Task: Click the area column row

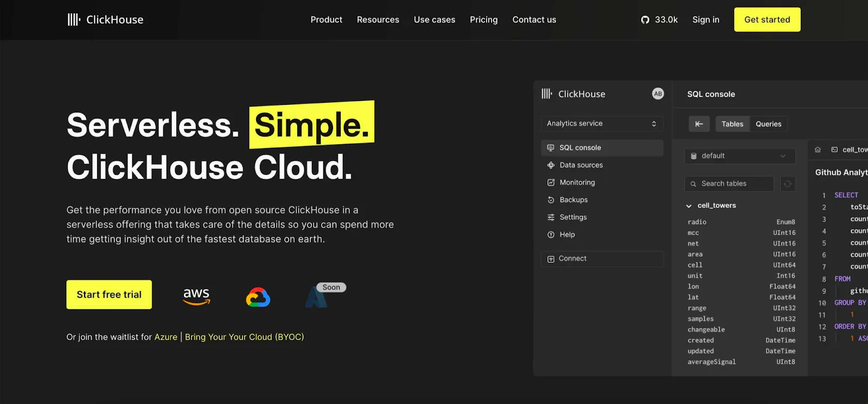Action: click(x=741, y=254)
